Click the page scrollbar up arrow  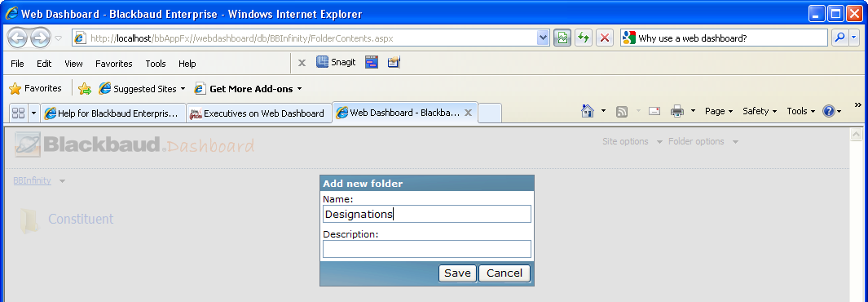click(856, 134)
